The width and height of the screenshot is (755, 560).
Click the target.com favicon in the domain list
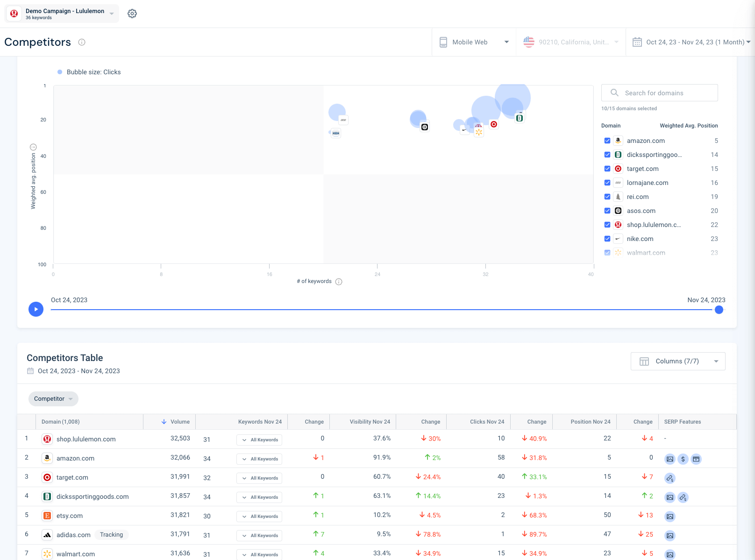click(618, 169)
